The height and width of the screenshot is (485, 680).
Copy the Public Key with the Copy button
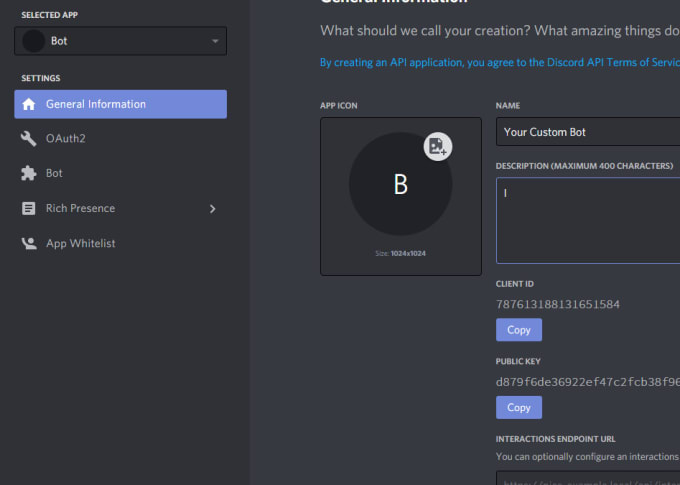coord(519,407)
